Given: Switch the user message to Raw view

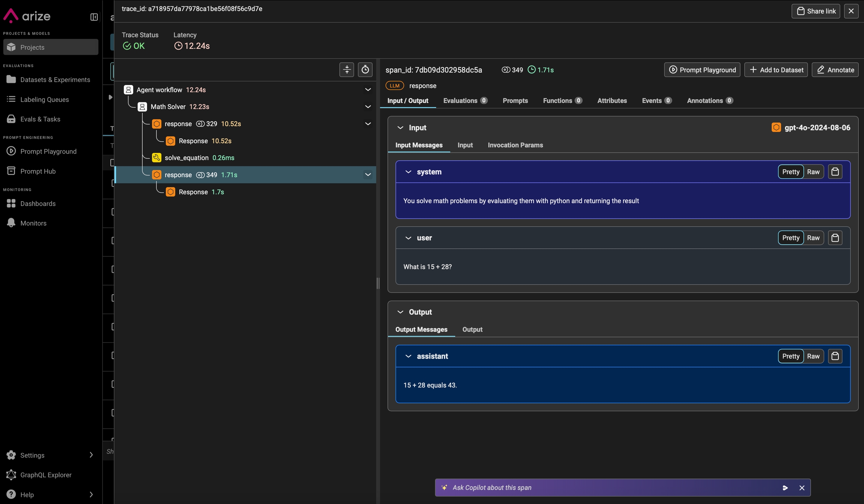Looking at the screenshot, I should [813, 238].
